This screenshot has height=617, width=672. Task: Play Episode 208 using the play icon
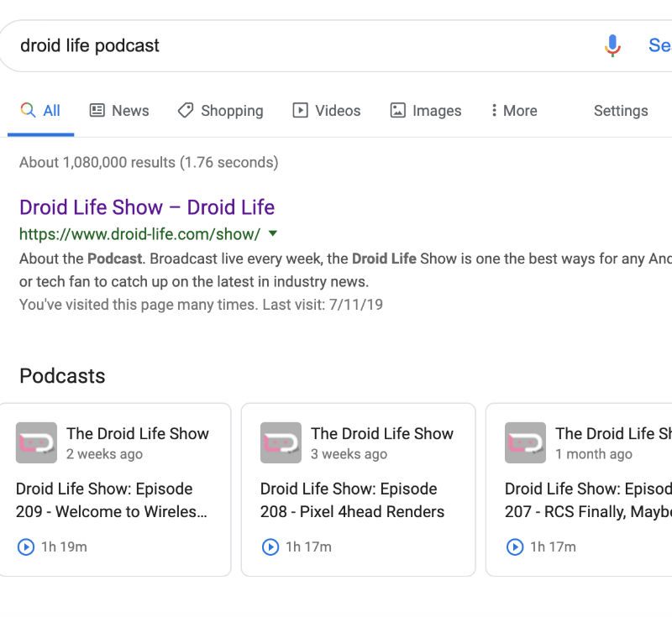270,547
